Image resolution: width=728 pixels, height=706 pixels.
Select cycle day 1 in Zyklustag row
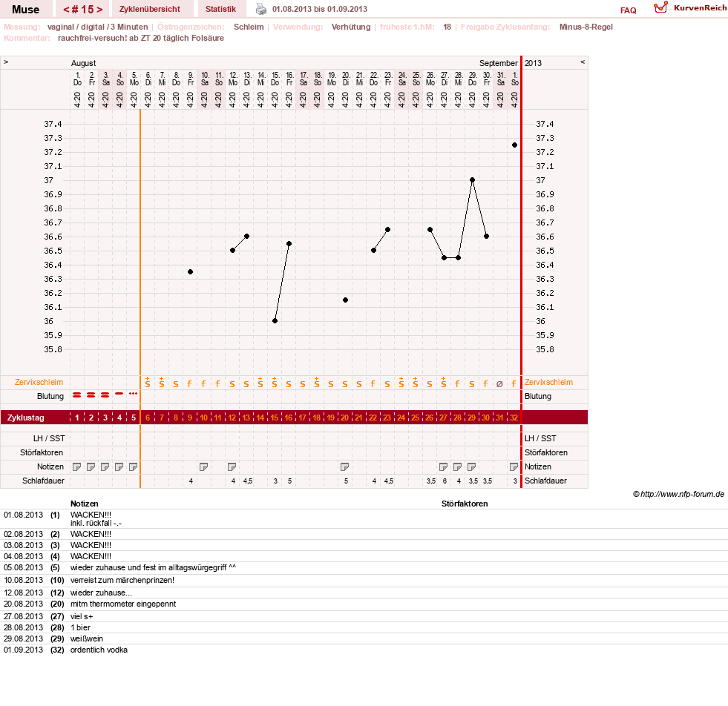point(77,418)
